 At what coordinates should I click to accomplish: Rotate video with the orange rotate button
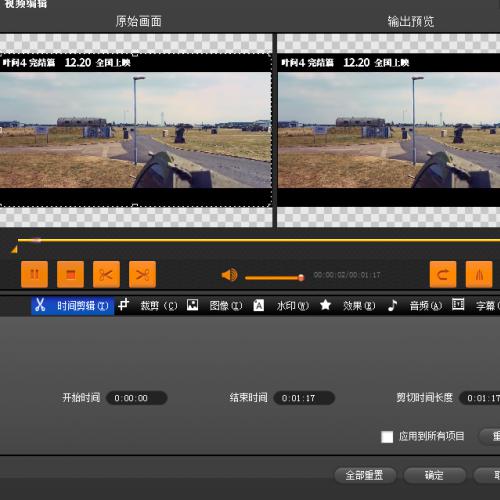pos(443,274)
